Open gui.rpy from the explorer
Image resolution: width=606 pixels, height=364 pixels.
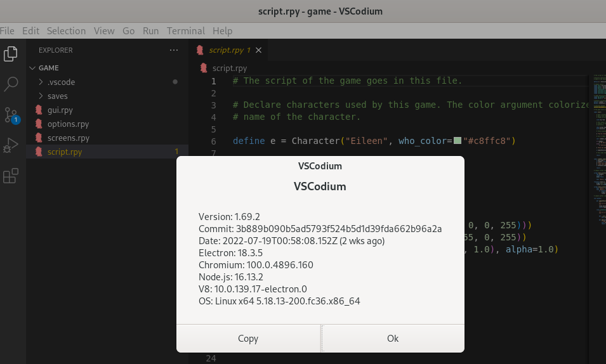(x=60, y=110)
